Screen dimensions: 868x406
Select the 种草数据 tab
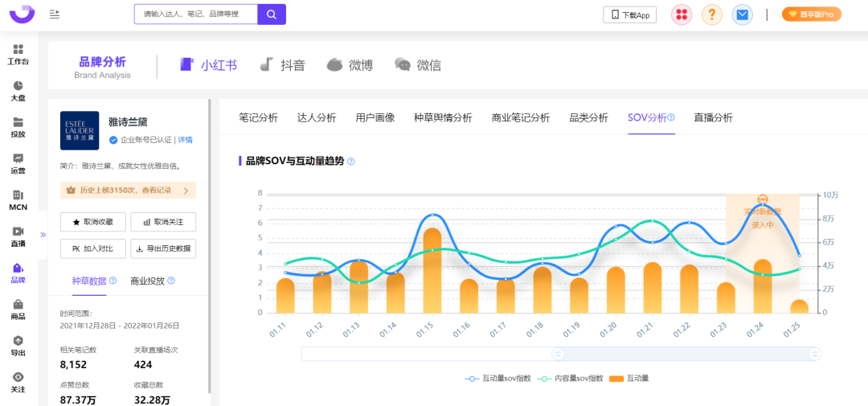[89, 281]
